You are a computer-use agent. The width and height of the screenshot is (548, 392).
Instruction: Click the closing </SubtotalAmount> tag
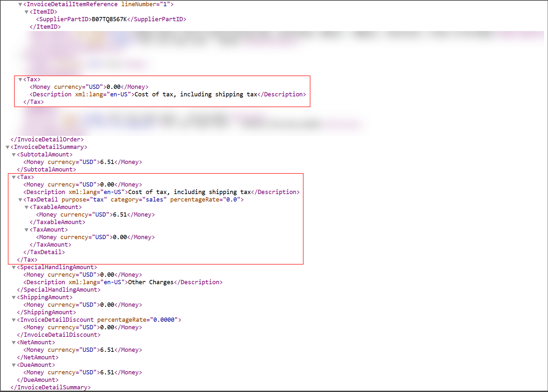click(x=46, y=170)
